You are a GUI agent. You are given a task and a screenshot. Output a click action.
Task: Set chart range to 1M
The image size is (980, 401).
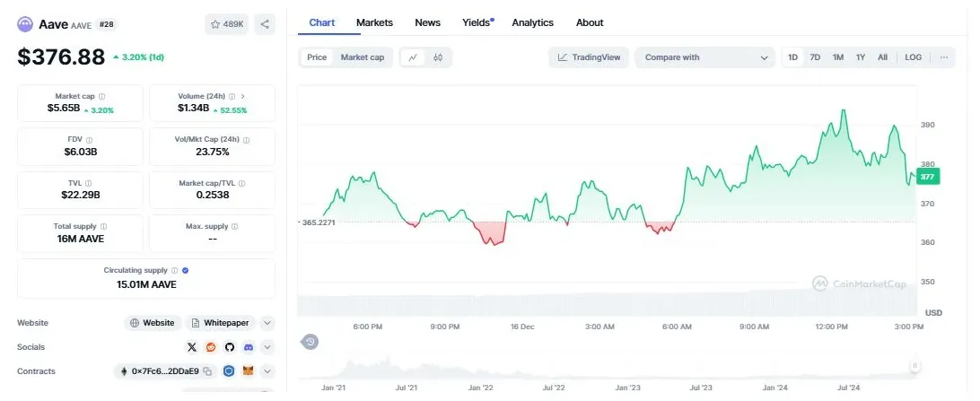pyautogui.click(x=838, y=57)
